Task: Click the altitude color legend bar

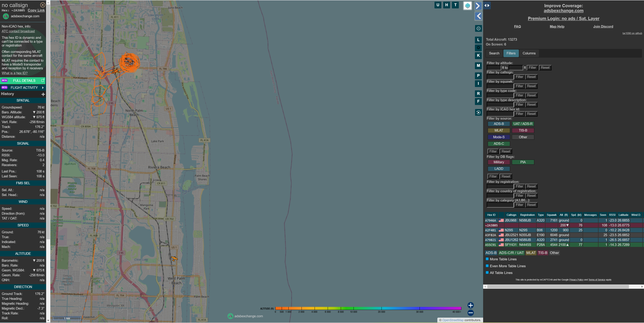Action: [368, 308]
